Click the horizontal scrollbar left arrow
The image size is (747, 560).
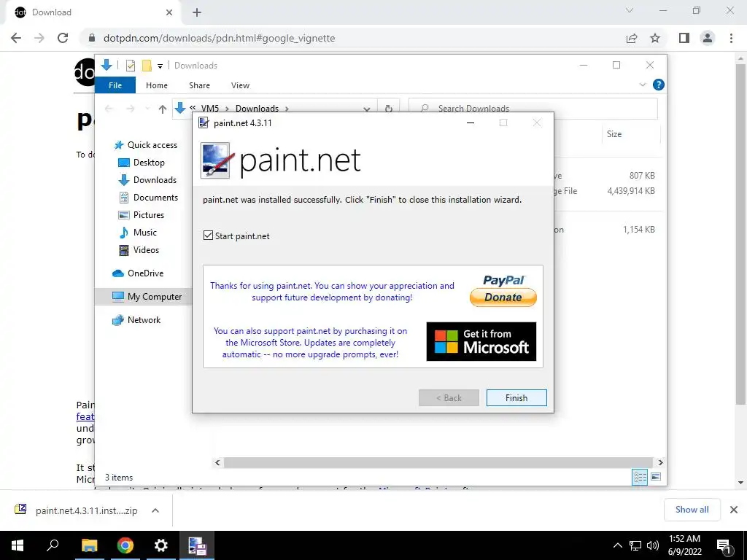[217, 462]
